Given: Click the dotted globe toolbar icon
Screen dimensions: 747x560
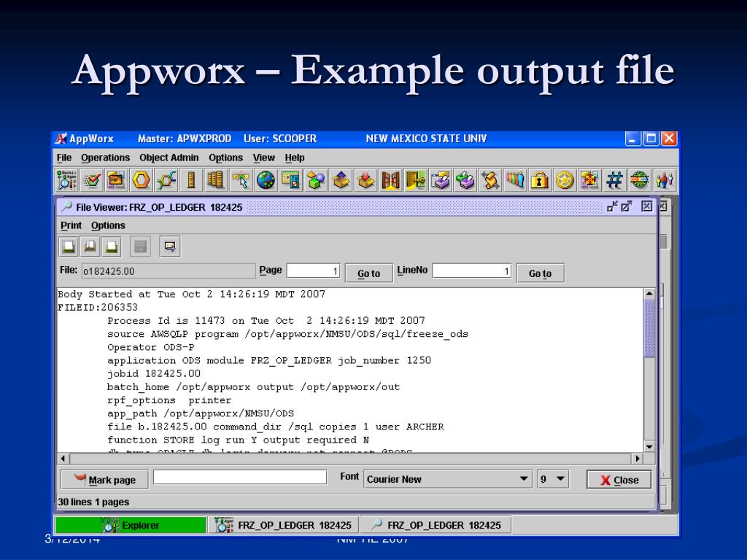Looking at the screenshot, I should (266, 181).
